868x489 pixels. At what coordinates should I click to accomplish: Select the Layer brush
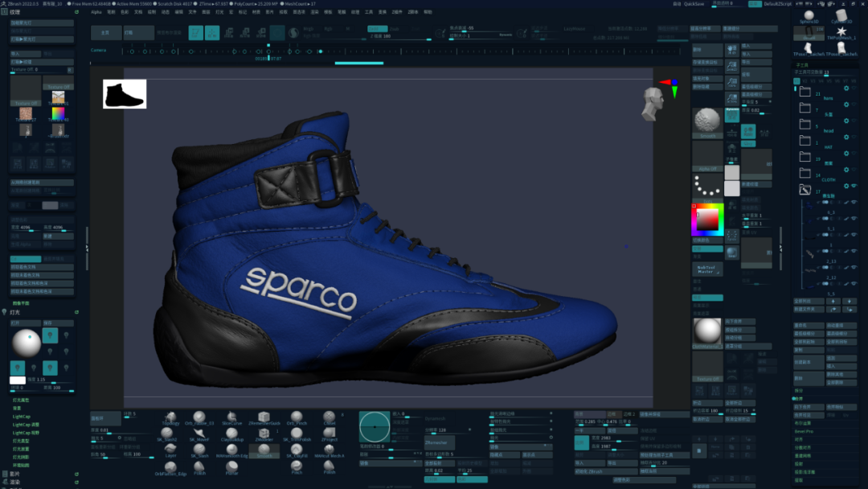(x=170, y=450)
